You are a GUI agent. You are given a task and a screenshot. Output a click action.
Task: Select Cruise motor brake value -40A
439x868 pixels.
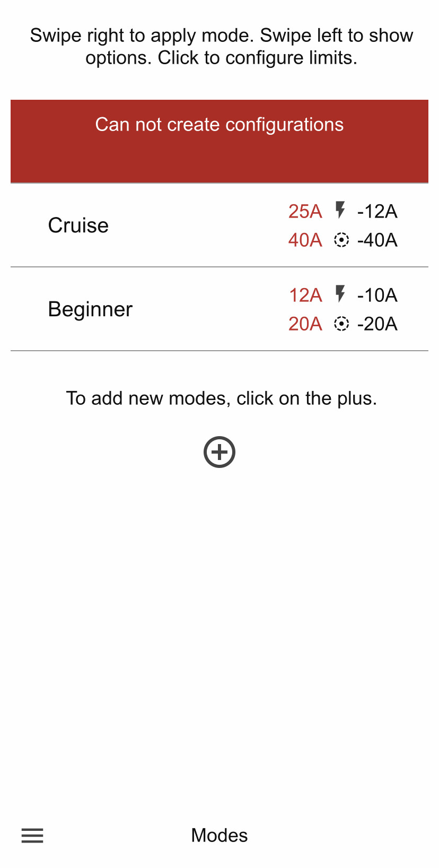tap(377, 240)
